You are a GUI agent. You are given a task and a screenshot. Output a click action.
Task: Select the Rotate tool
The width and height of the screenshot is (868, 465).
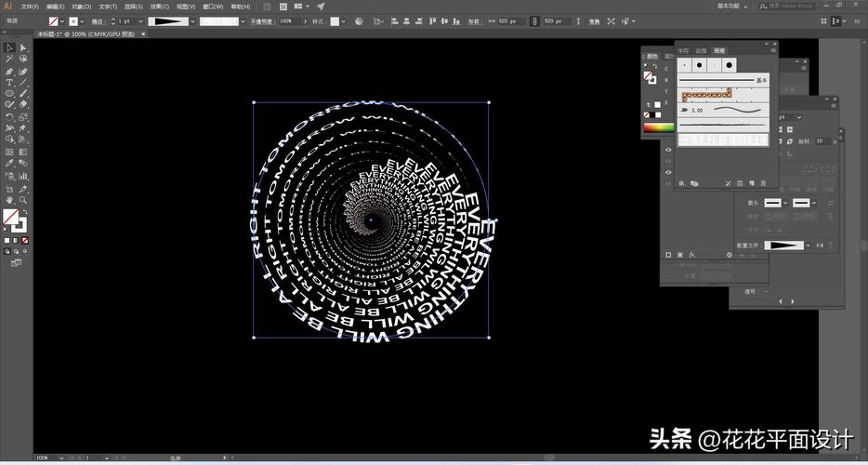(x=9, y=117)
